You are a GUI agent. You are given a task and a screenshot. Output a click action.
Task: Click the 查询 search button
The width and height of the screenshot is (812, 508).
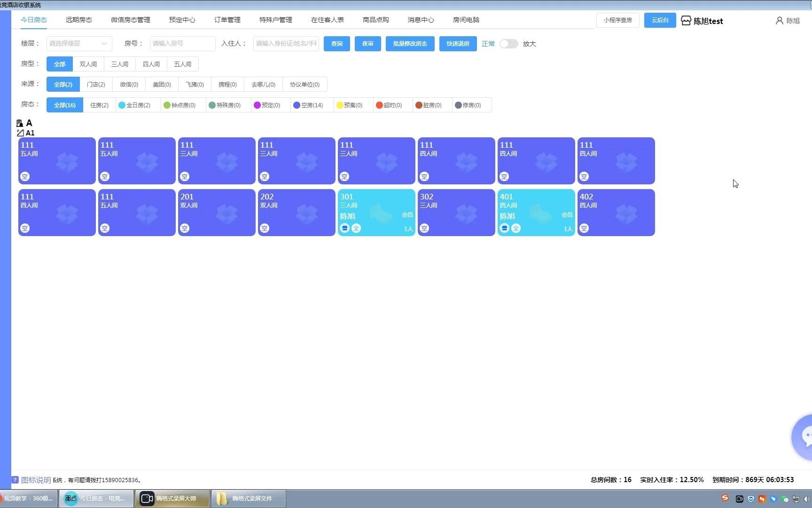point(337,44)
